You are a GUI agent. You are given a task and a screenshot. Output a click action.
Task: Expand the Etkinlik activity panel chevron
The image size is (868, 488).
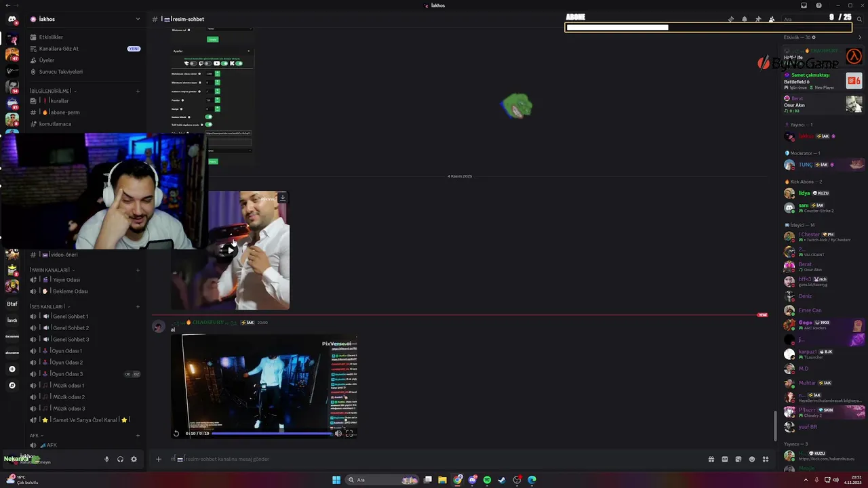[x=860, y=37]
